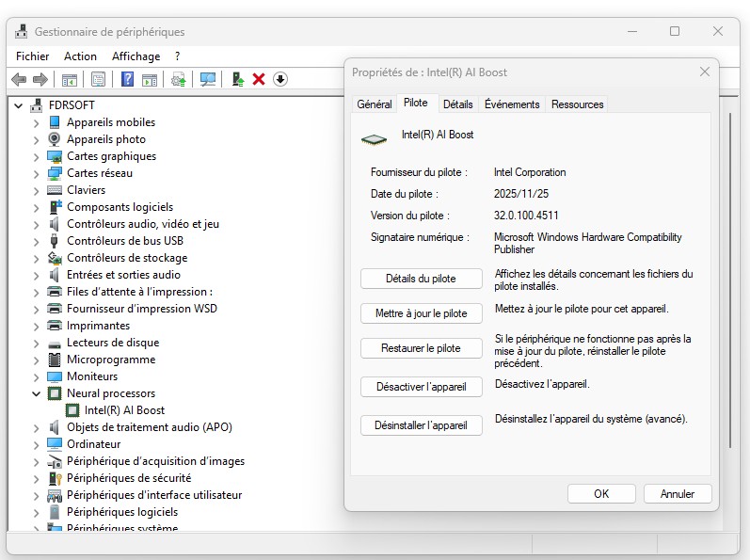Click the green-arrow computer icon in toolbar
The image size is (750, 560).
pos(239,80)
